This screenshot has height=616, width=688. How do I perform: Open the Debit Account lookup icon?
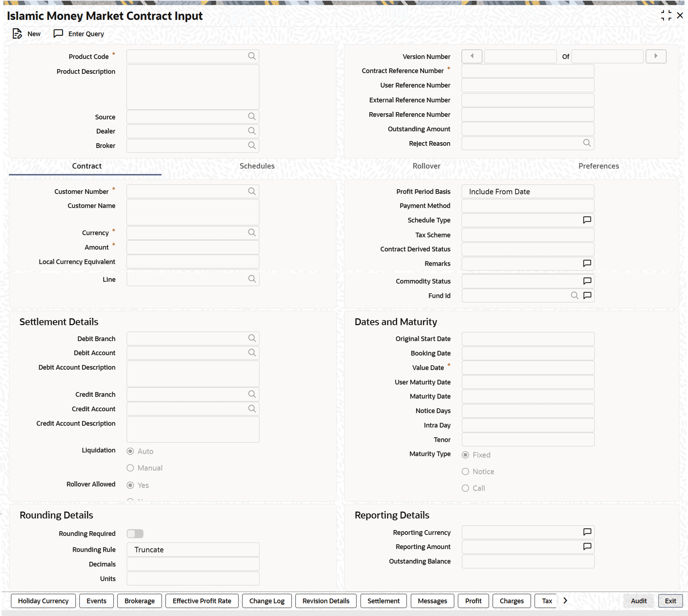(x=252, y=353)
